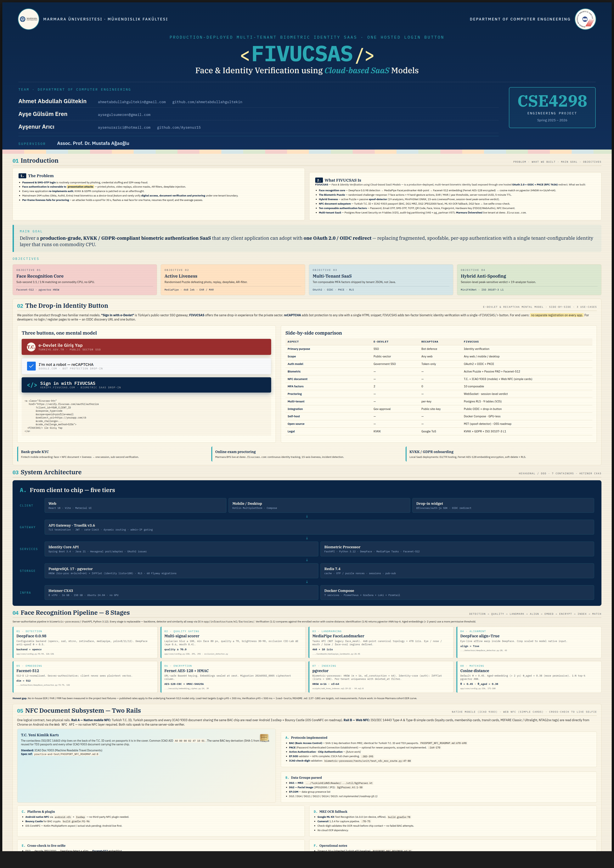Select the Web client tile in the architecture diagram
The image size is (614, 868).
click(135, 505)
